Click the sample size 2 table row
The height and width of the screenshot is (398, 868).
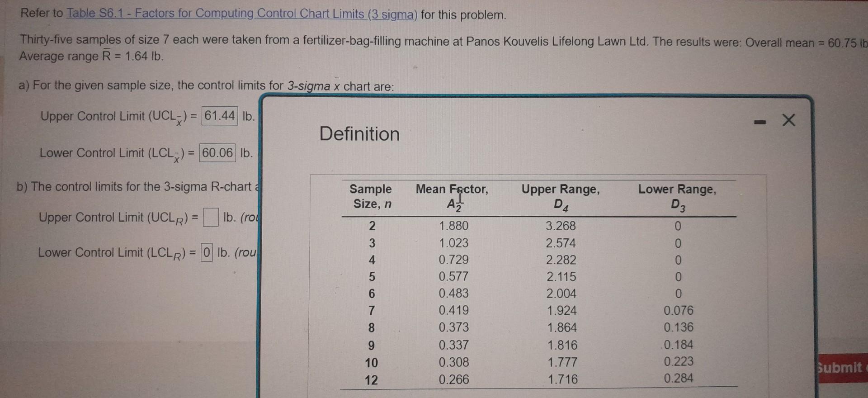click(x=372, y=226)
